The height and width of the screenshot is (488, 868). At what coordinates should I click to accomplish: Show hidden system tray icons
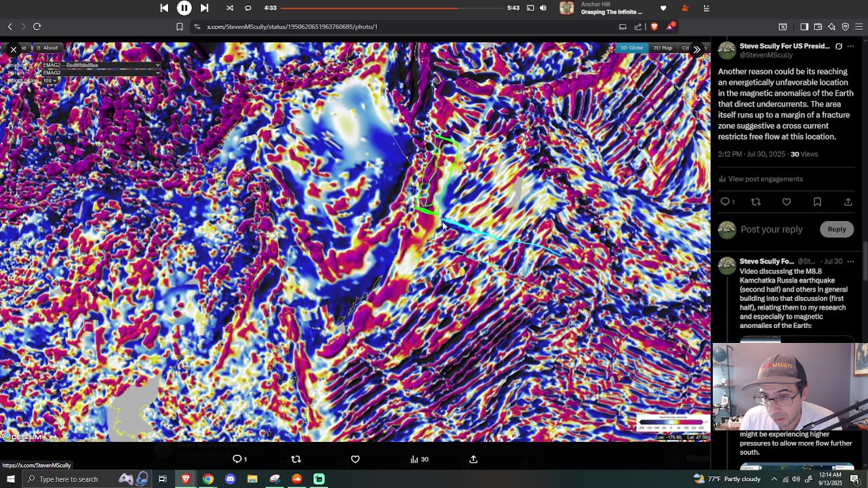[774, 479]
